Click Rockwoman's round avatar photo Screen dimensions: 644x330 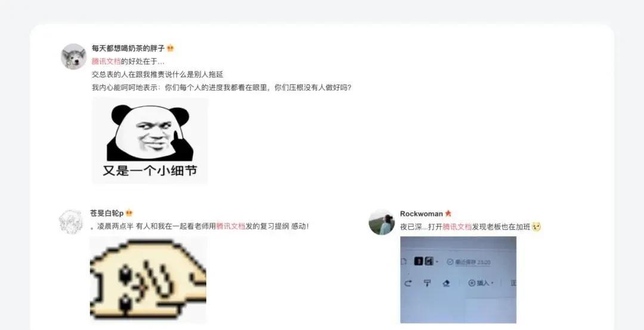382,222
